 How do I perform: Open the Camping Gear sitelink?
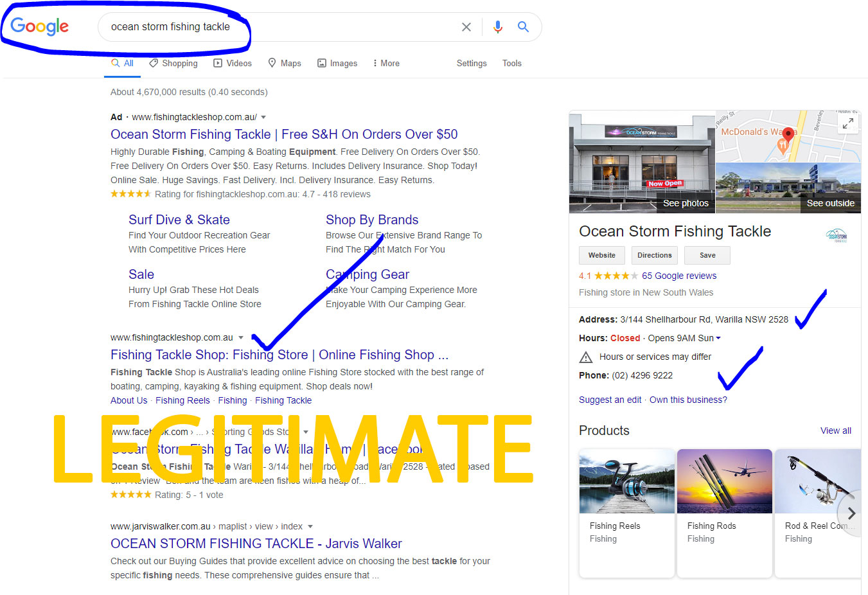pyautogui.click(x=368, y=274)
